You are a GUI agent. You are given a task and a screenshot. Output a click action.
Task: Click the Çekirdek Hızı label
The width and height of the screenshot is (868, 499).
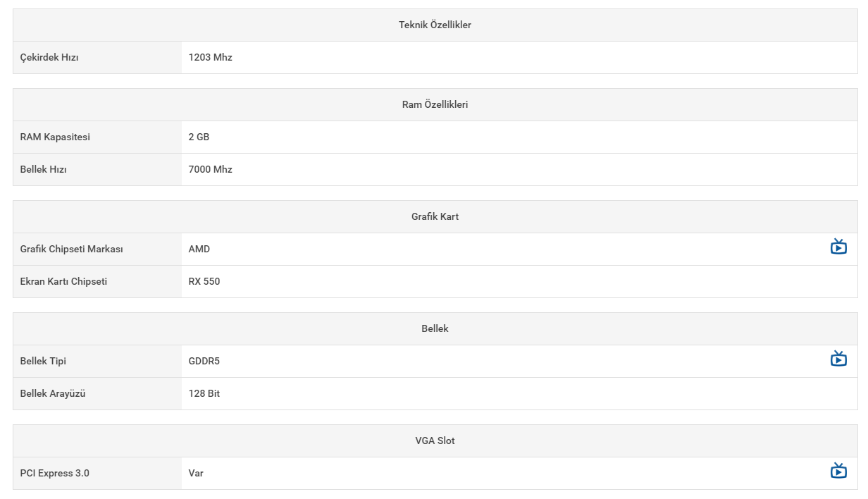49,58
